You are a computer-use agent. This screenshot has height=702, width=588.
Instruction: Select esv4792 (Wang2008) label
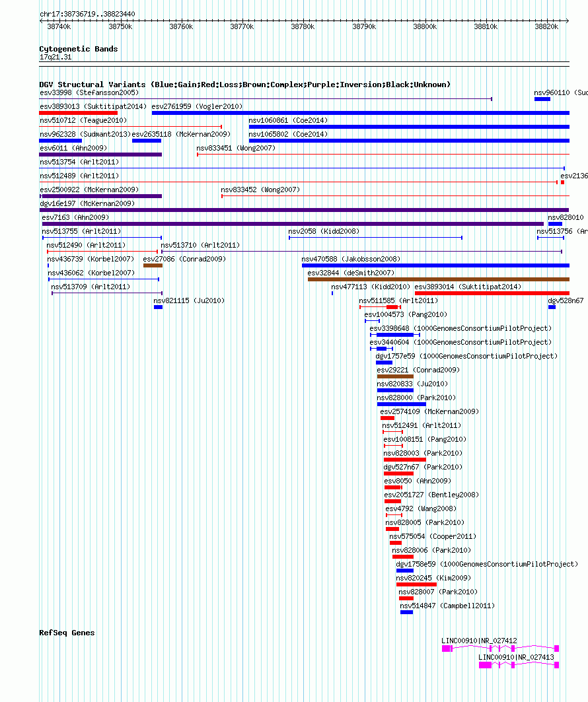point(421,509)
